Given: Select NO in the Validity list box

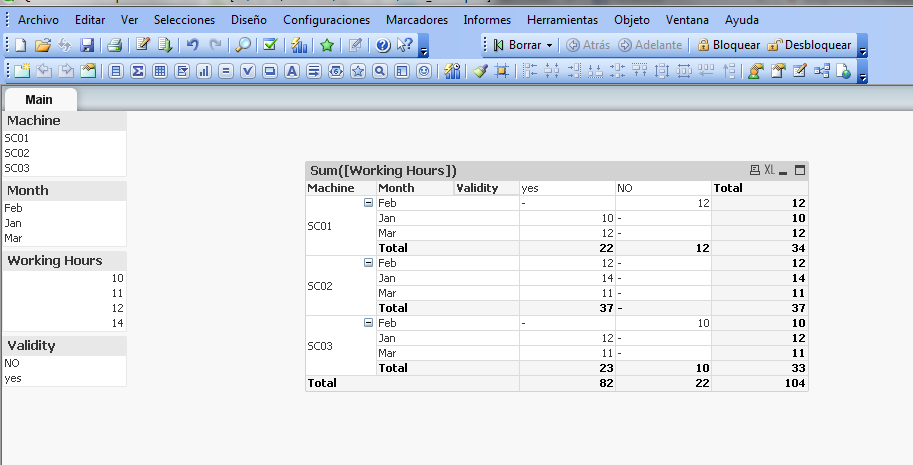Looking at the screenshot, I should [64, 363].
